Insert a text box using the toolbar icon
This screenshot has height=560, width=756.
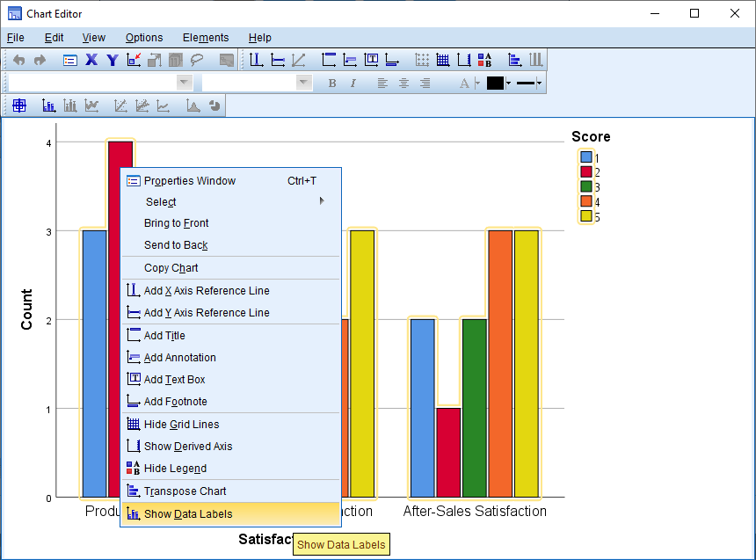371,60
